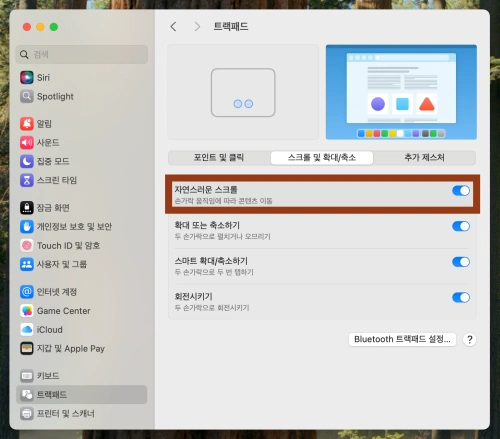Select 스크롤 및 확대/축소 tab

pos(322,158)
